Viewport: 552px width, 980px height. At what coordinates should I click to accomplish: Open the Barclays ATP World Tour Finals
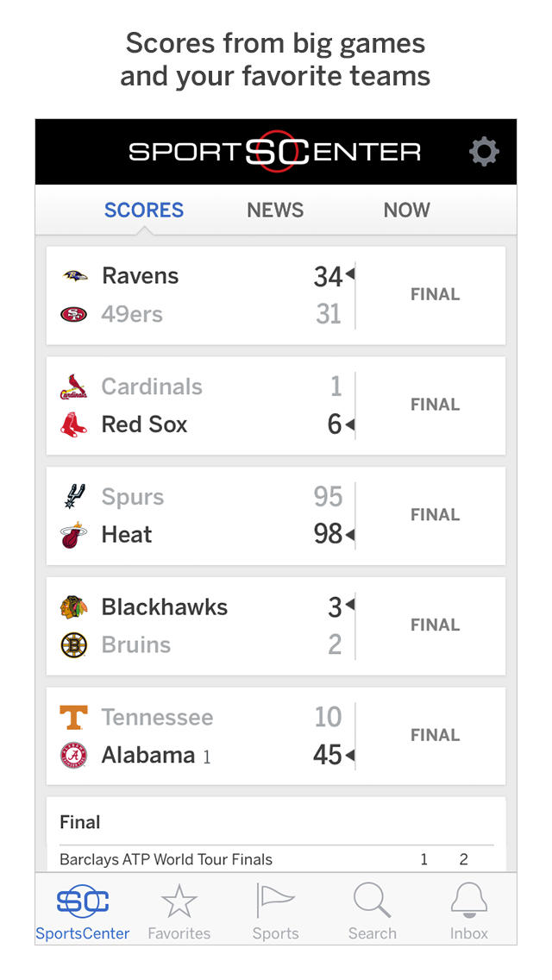click(x=166, y=859)
